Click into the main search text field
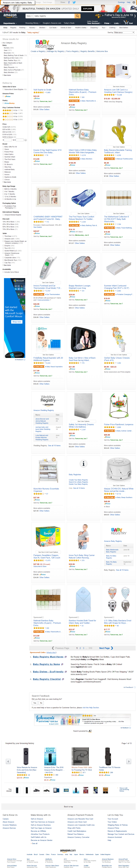 tap(54, 16)
